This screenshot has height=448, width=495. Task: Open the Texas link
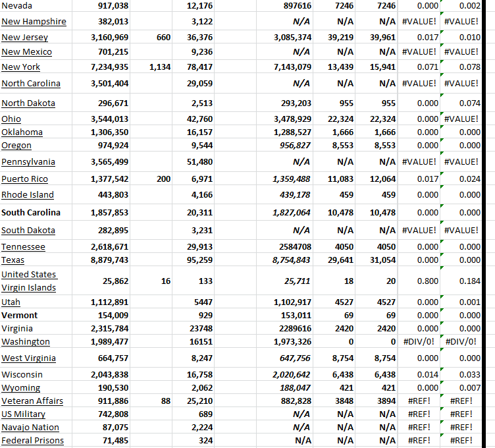pyautogui.click(x=13, y=260)
